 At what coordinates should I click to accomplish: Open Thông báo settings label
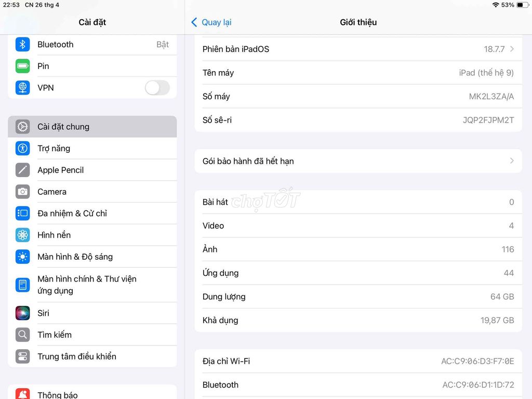(x=57, y=395)
